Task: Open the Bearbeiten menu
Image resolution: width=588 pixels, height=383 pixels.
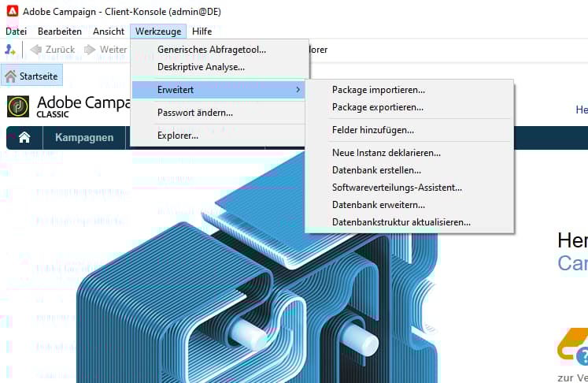Action: coord(60,32)
